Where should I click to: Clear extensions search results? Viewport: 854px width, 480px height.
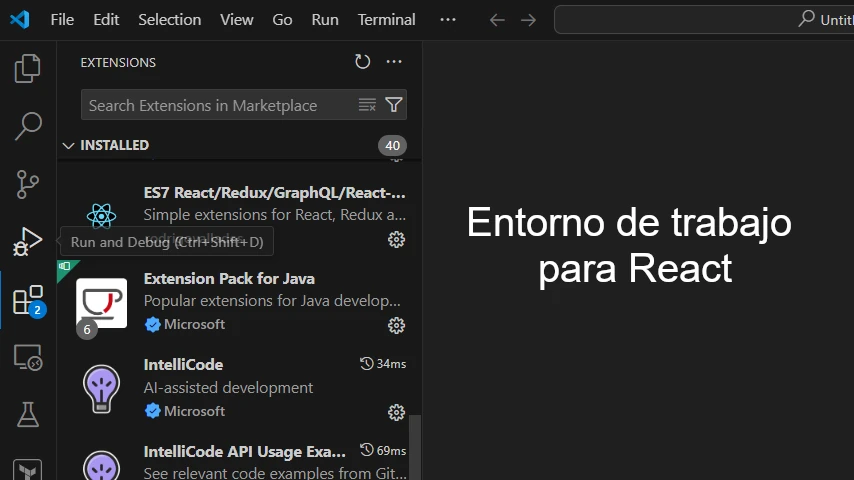[367, 105]
